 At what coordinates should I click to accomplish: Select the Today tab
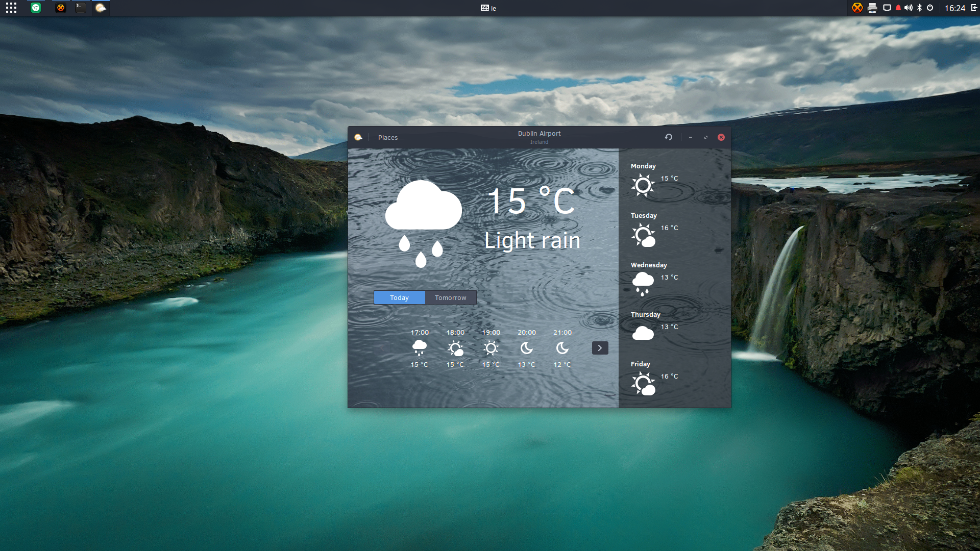(400, 297)
